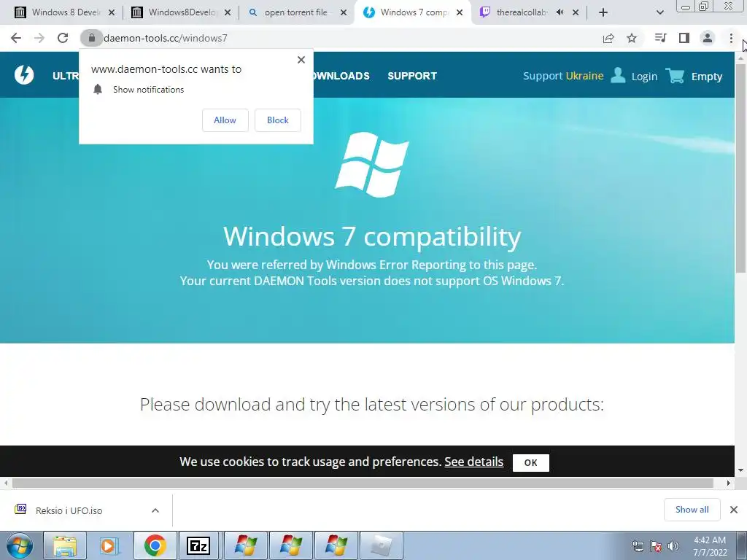Viewport: 747px width, 560px height.
Task: Allow notifications from daemon-tools.cc
Action: coord(225,120)
